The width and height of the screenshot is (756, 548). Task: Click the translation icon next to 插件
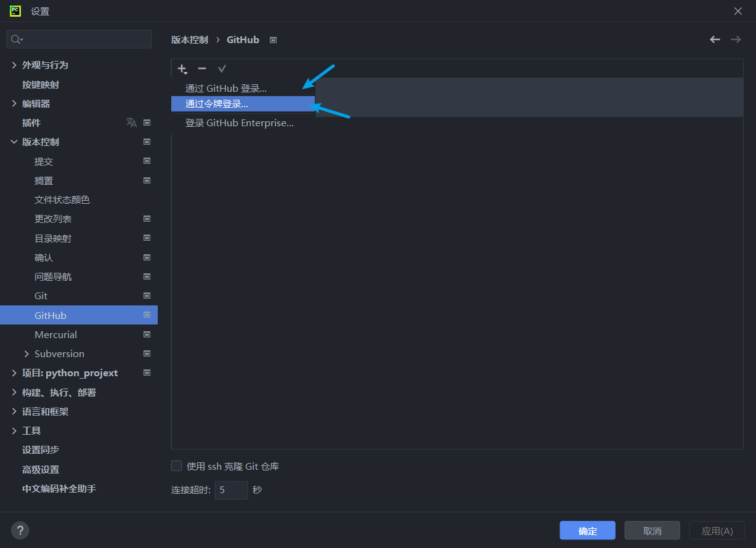(x=131, y=123)
